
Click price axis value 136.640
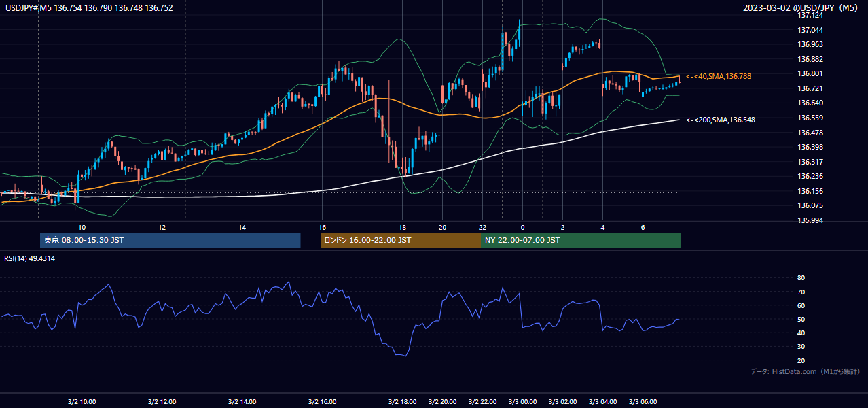click(810, 103)
